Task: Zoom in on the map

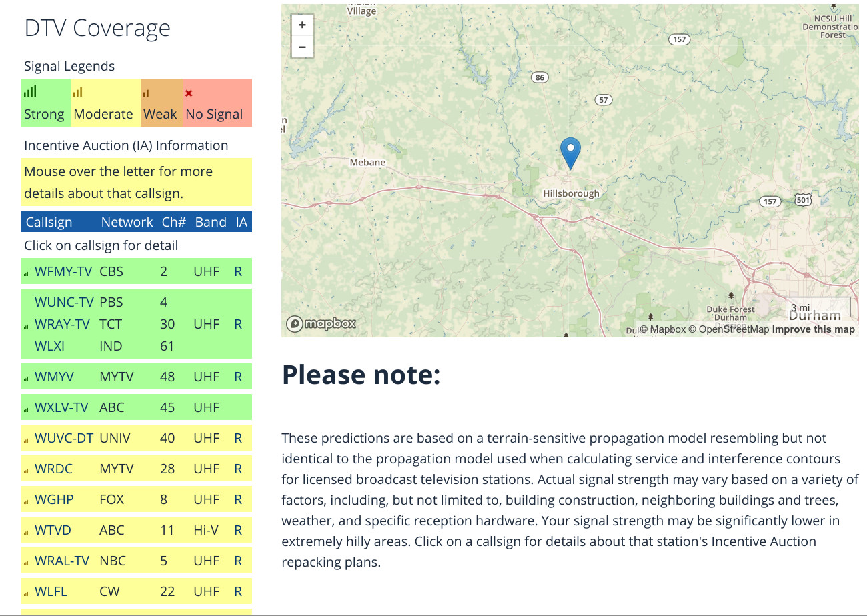Action: pyautogui.click(x=302, y=25)
